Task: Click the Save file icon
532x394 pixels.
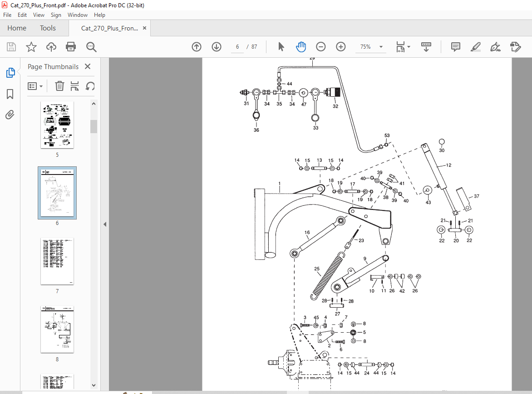Action: [11, 47]
